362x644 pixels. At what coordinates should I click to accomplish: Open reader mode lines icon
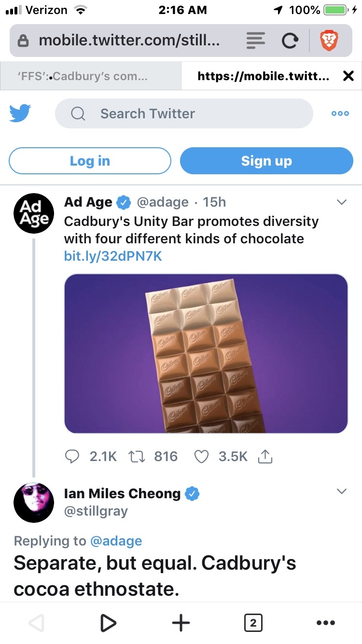(x=256, y=41)
